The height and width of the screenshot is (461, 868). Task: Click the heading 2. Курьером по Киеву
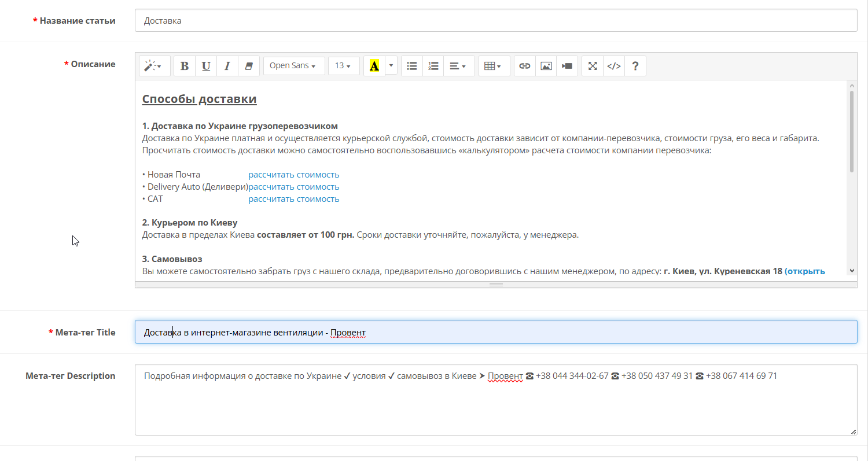[190, 223]
